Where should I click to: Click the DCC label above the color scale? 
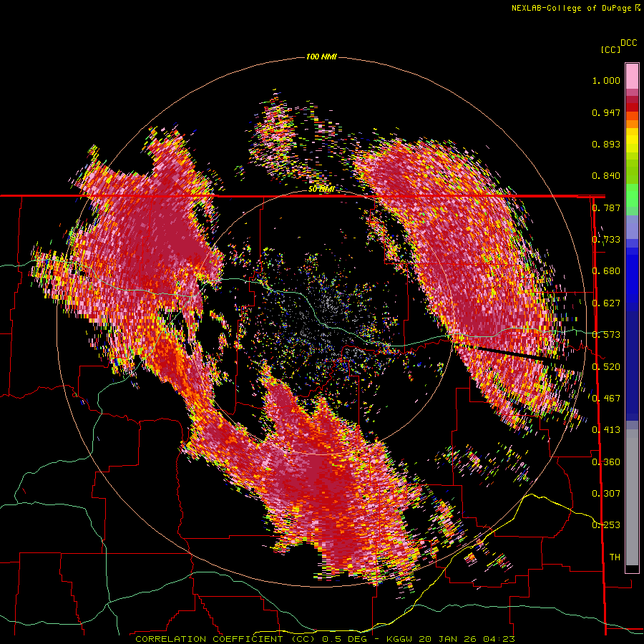tap(629, 43)
